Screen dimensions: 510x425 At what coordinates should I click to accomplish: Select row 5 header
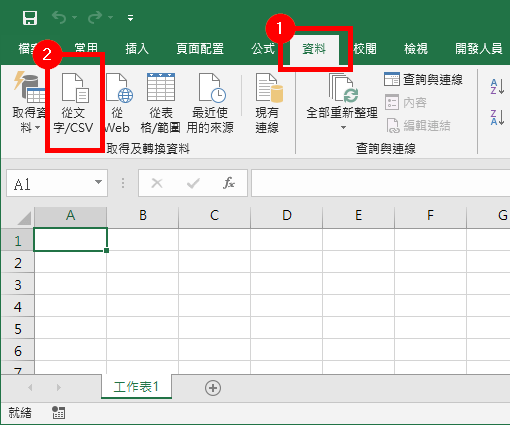[18, 328]
